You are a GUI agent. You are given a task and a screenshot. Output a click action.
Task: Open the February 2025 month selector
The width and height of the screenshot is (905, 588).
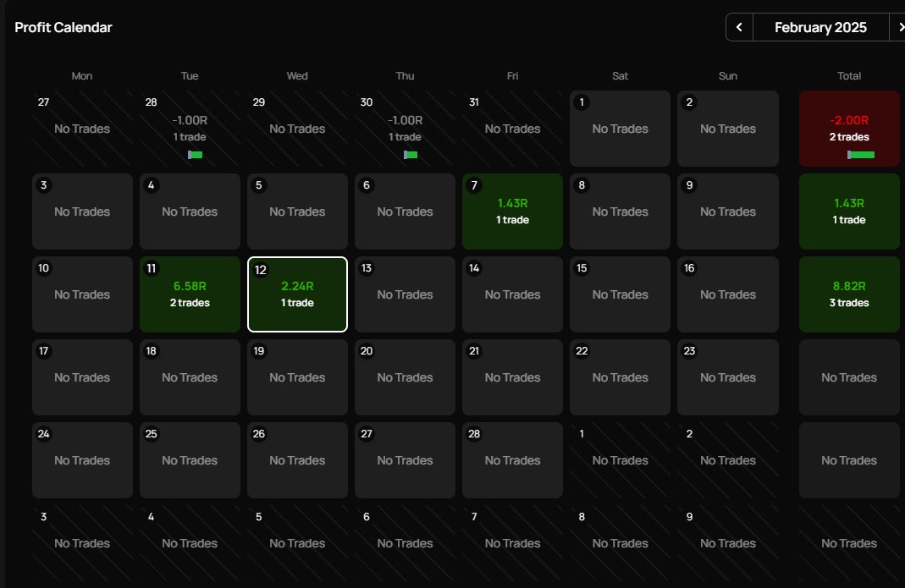click(820, 27)
